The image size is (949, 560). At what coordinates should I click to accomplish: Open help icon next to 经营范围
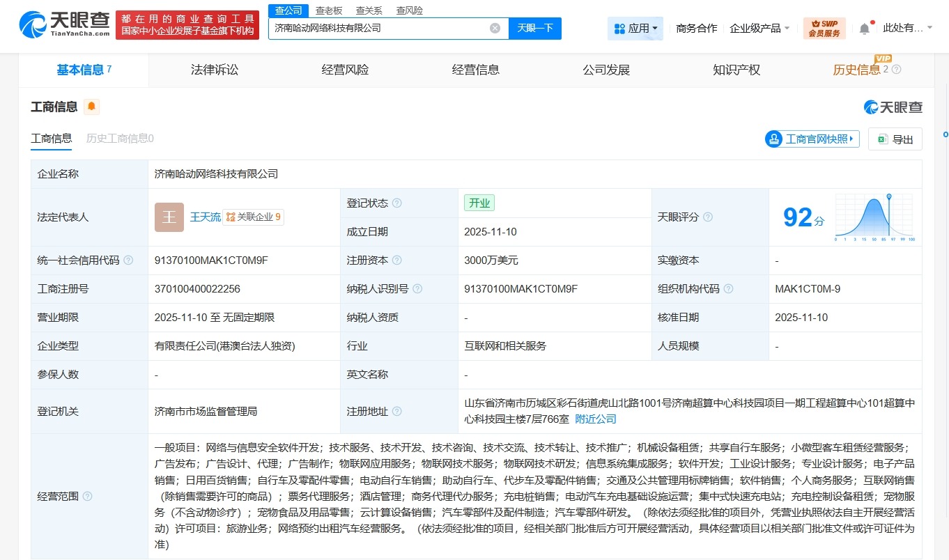[x=86, y=497]
